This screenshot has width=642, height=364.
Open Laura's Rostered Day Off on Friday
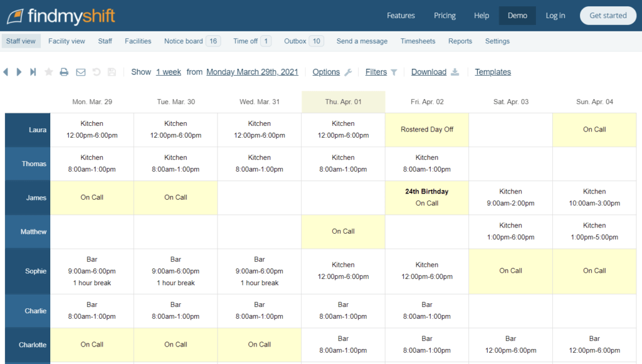426,130
